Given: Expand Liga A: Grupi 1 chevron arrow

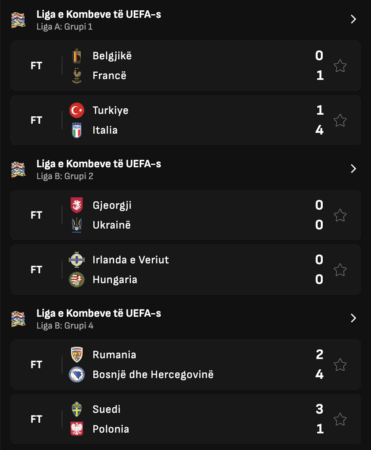Looking at the screenshot, I should (x=353, y=19).
